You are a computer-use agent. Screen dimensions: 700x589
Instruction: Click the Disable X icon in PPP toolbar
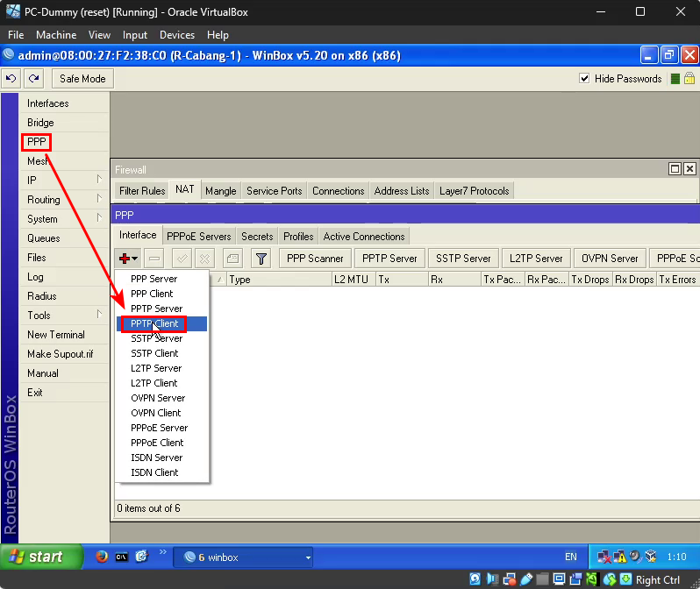tap(204, 259)
